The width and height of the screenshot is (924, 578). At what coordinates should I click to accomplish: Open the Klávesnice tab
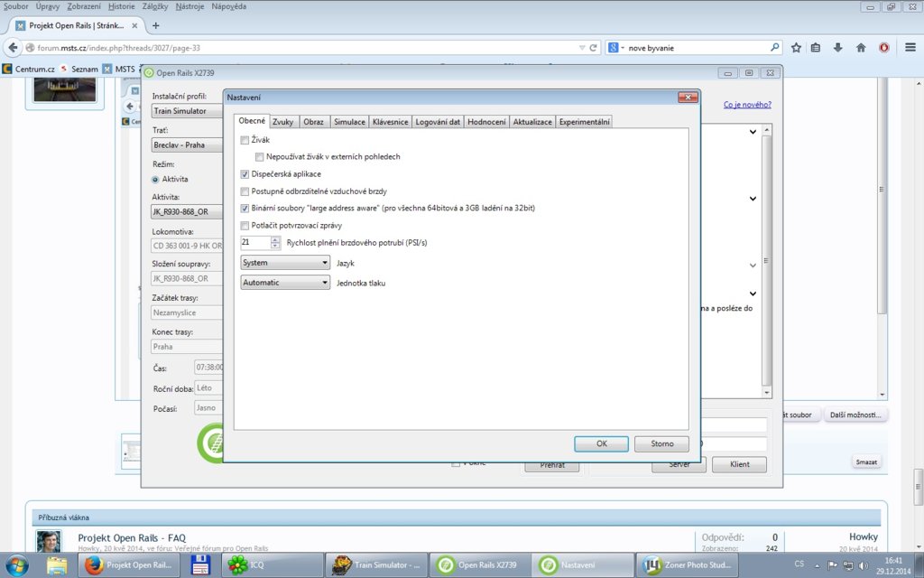coord(391,122)
